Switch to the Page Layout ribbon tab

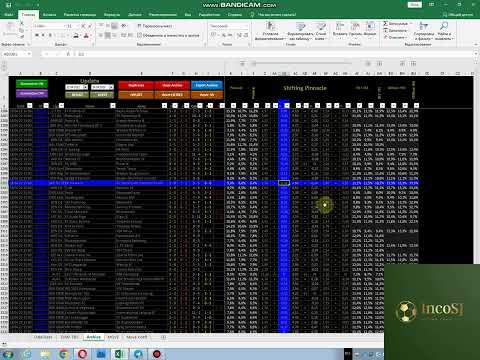(x=80, y=14)
